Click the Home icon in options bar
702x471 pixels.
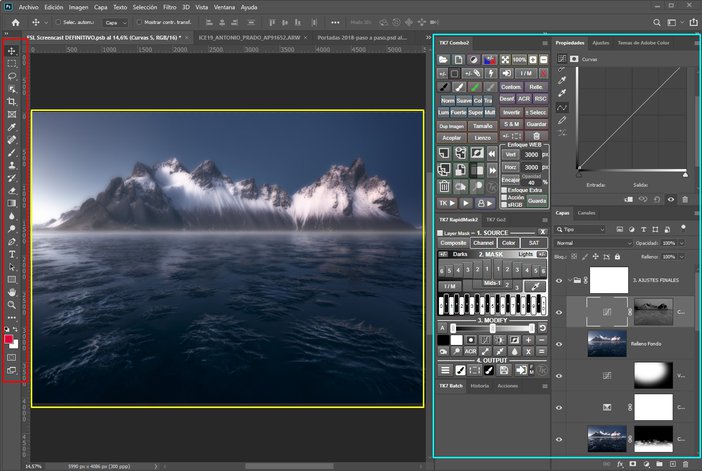click(x=16, y=21)
